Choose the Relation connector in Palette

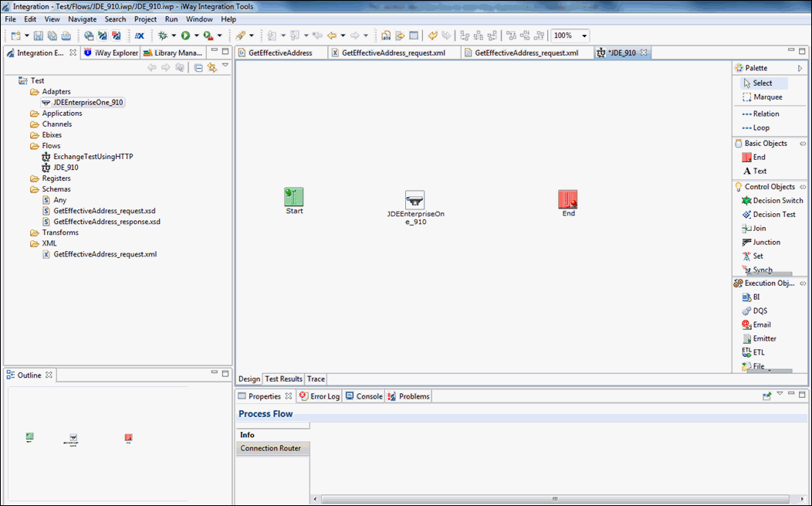point(760,114)
